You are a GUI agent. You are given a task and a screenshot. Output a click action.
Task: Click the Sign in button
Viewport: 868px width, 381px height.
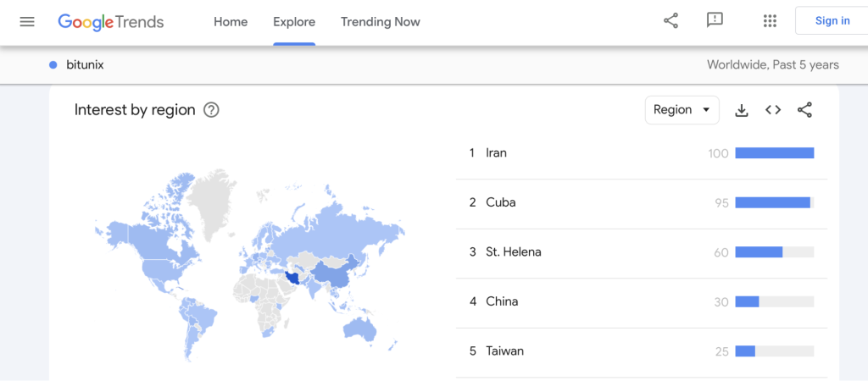click(x=832, y=21)
